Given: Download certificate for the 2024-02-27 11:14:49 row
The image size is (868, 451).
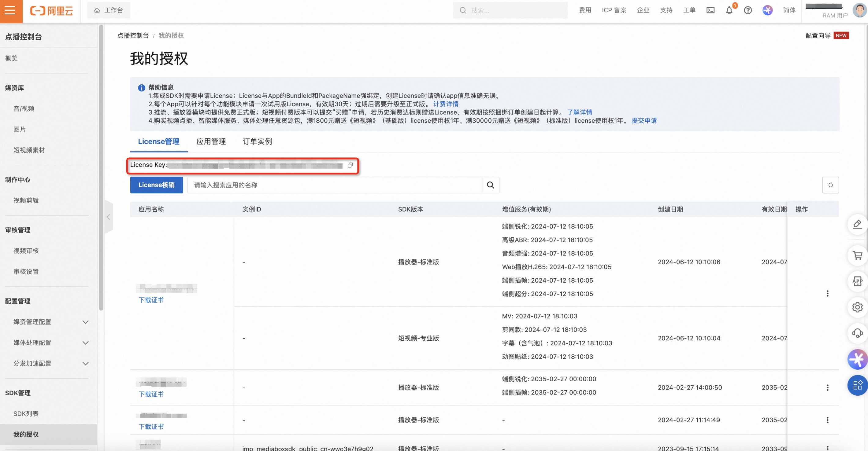Looking at the screenshot, I should point(151,427).
